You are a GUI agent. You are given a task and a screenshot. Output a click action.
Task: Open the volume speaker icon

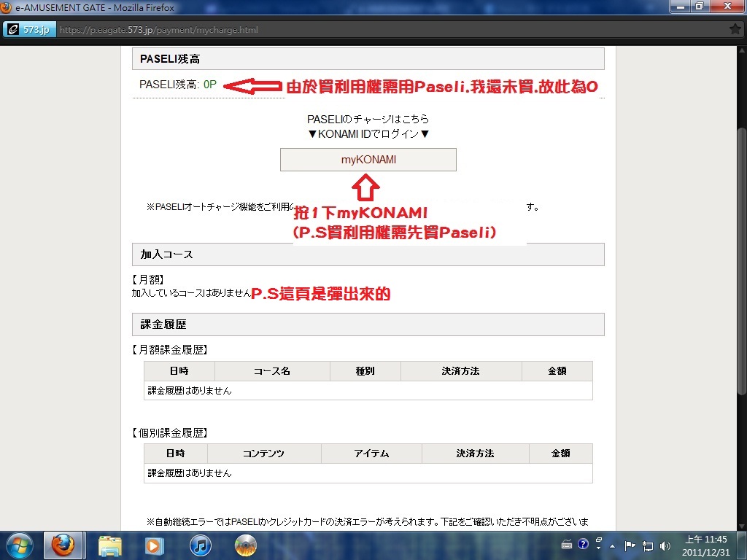(665, 545)
